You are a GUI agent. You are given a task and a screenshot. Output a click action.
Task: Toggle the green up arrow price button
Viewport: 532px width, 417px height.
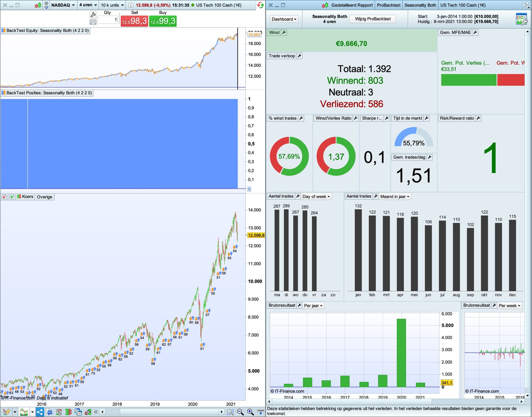(12, 197)
